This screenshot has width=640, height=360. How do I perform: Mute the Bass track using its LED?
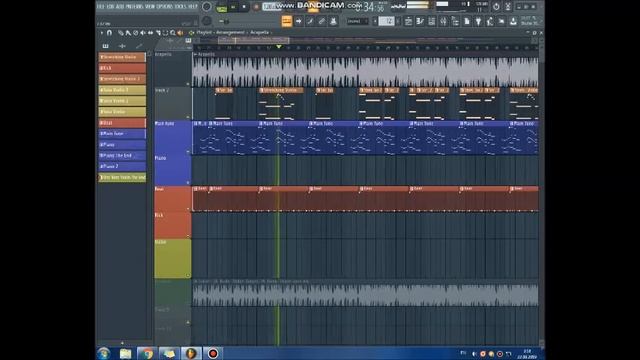pyautogui.click(x=188, y=209)
